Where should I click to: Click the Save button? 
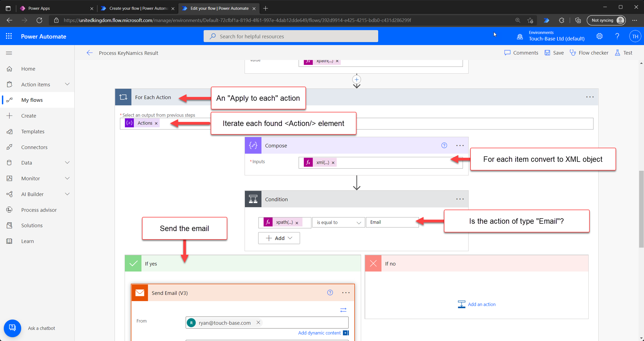coord(554,53)
